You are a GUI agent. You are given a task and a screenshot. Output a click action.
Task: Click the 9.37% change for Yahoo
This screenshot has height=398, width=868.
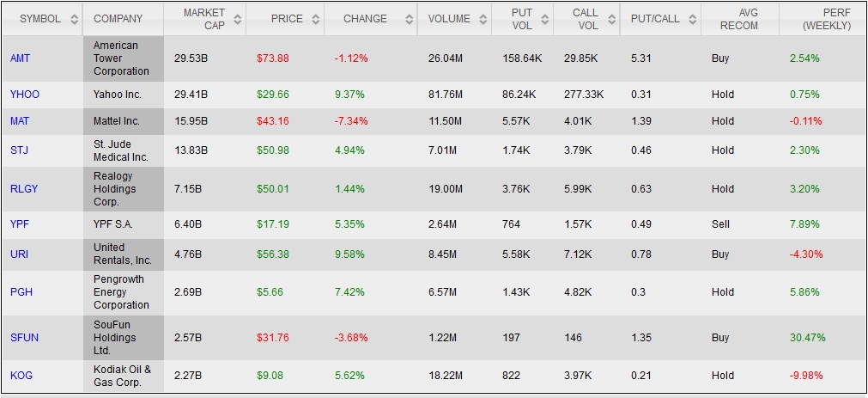click(349, 95)
